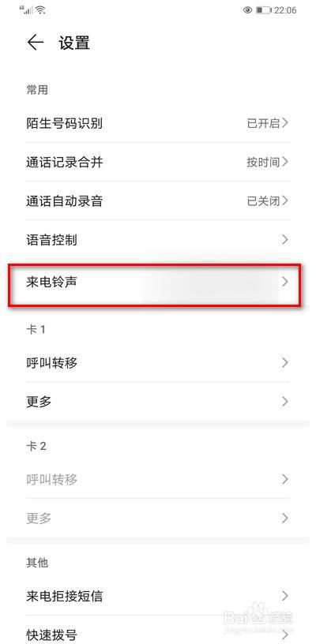The image size is (316, 644).
Task: Tap greyed-out 更多 under 卡 2
Action: click(158, 519)
